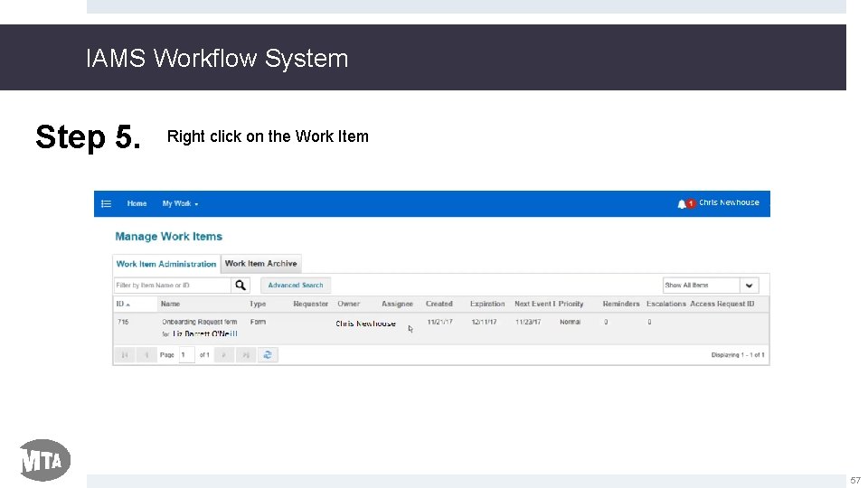Viewport: 868px width, 488px height.
Task: Click the Normal priority cell
Action: [x=571, y=322]
